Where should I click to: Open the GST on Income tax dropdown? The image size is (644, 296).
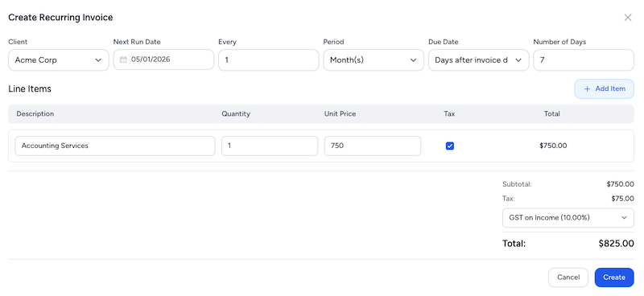point(568,218)
